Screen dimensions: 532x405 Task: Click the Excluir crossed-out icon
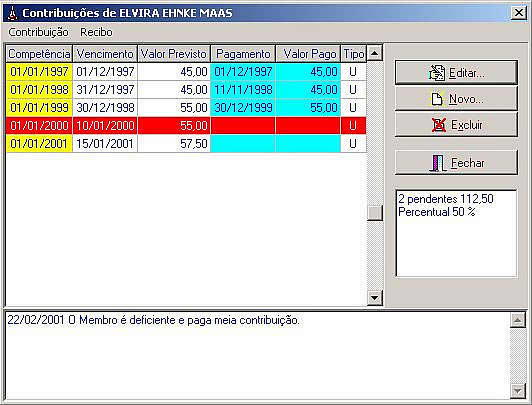pos(439,125)
